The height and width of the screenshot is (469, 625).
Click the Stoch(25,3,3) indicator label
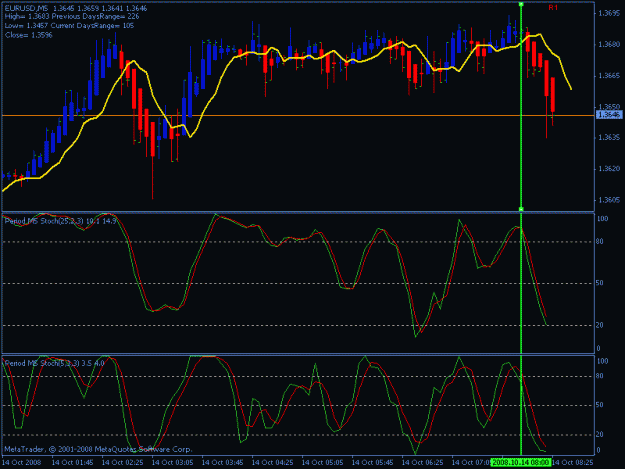61,221
